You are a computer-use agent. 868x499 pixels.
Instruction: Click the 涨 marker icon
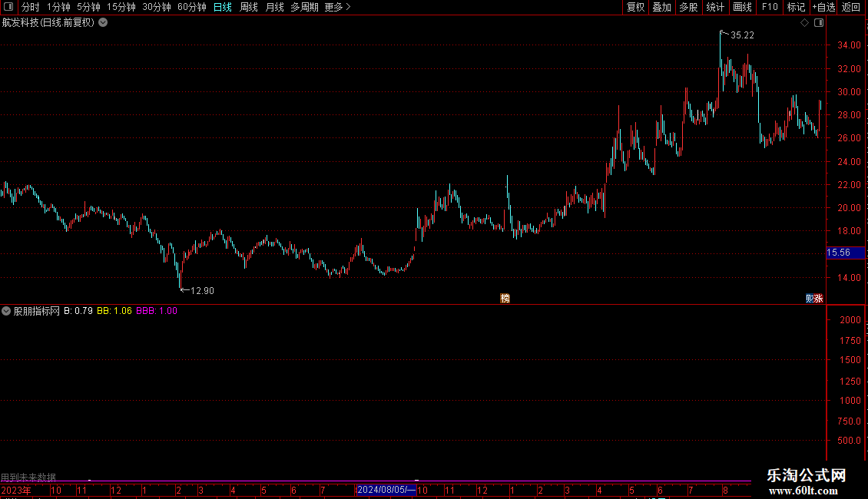coord(819,298)
